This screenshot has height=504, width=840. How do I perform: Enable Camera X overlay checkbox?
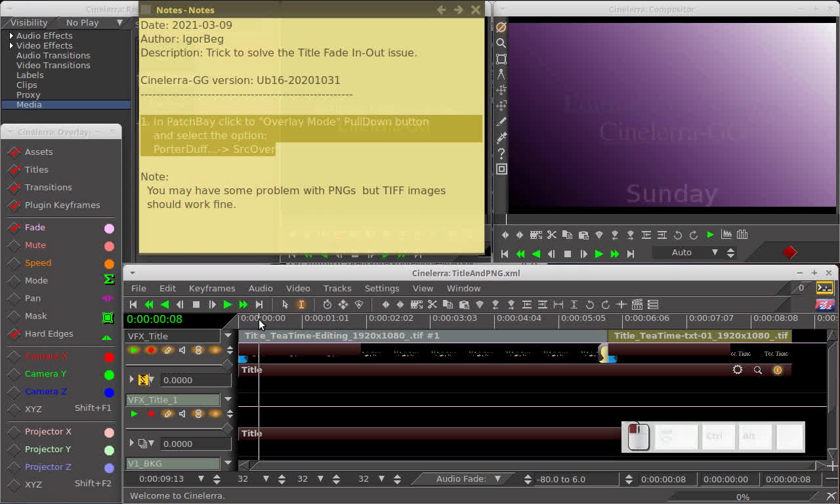pyautogui.click(x=14, y=356)
